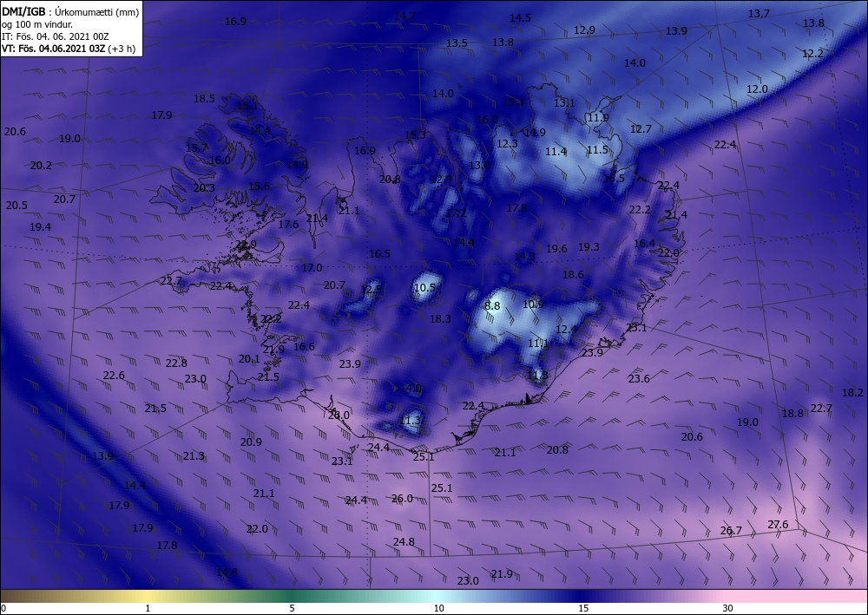
Task: Click the map value "12.3"
Action: (x=507, y=143)
